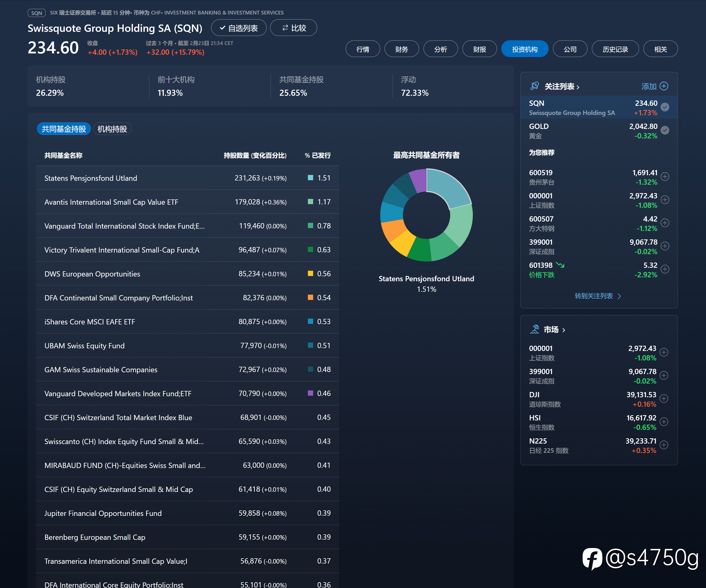Viewport: 706px width, 588px height.
Task: Click 持股数量 column header
Action: click(255, 155)
